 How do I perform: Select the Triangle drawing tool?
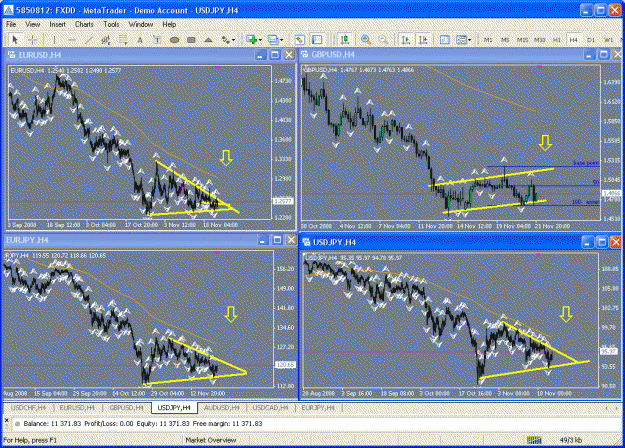[208, 39]
